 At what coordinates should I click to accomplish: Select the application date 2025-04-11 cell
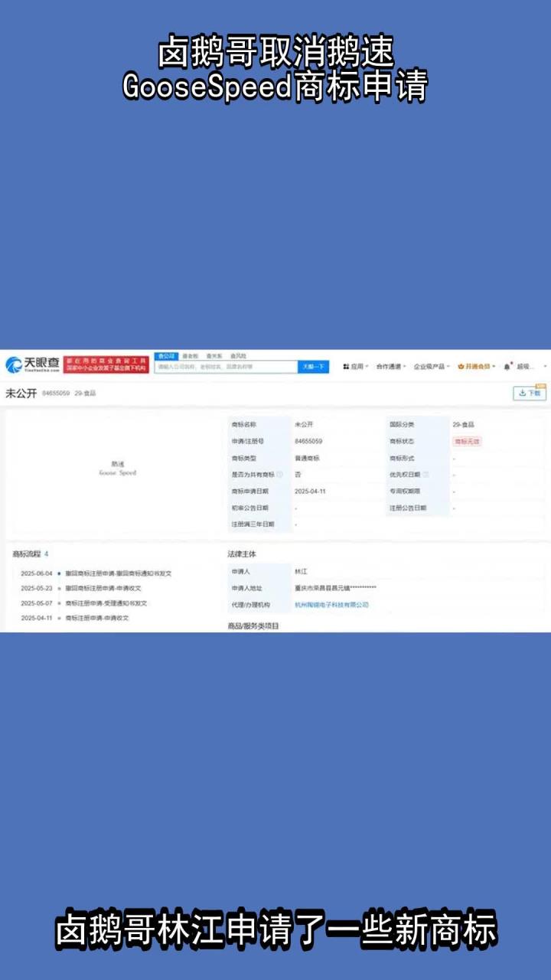pyautogui.click(x=311, y=492)
